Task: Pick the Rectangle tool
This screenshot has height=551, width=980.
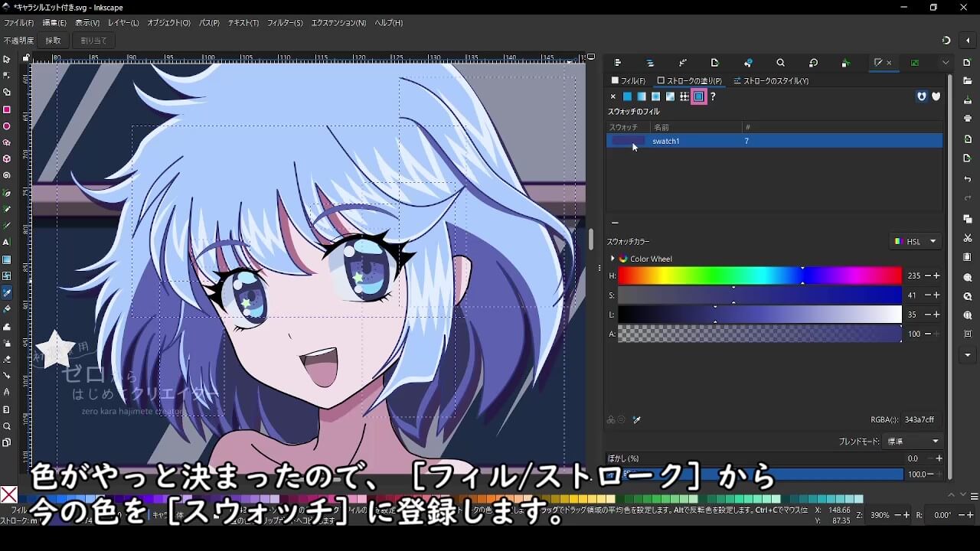Action: click(7, 109)
